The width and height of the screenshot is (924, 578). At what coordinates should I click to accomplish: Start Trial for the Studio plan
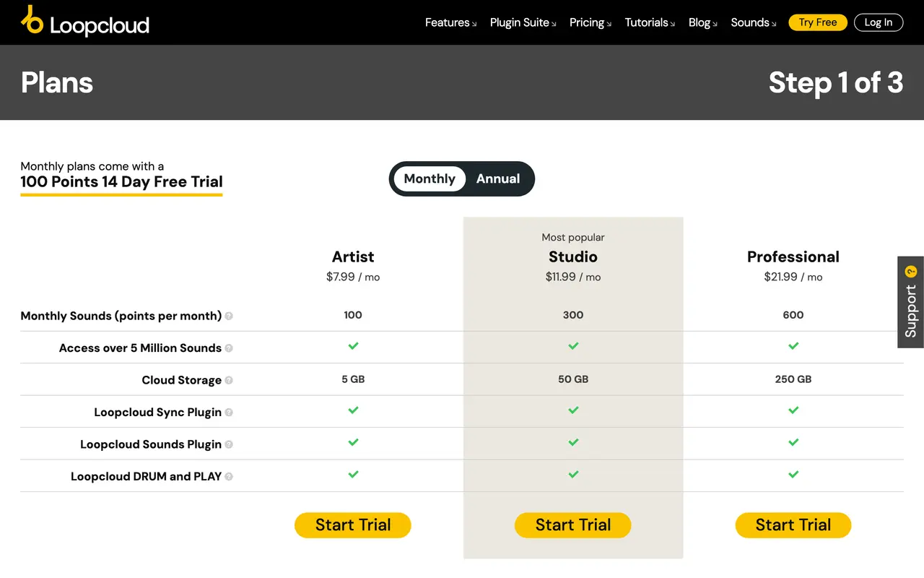(573, 525)
